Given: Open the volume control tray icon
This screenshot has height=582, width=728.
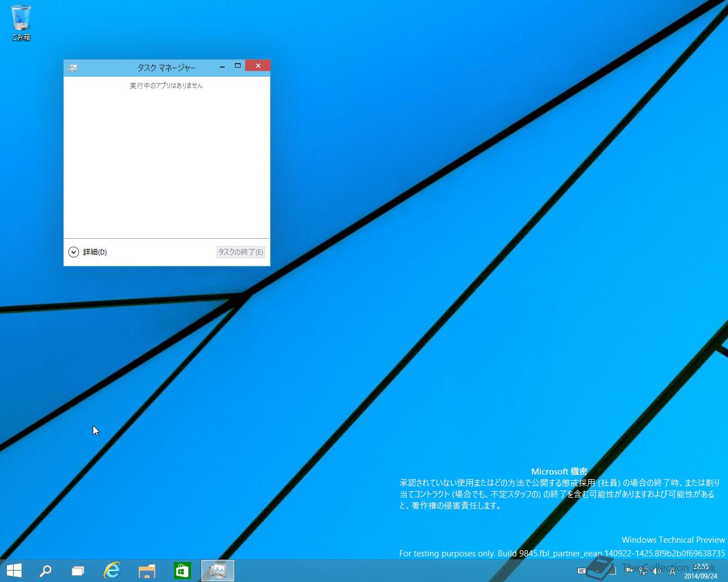Looking at the screenshot, I should tap(657, 571).
